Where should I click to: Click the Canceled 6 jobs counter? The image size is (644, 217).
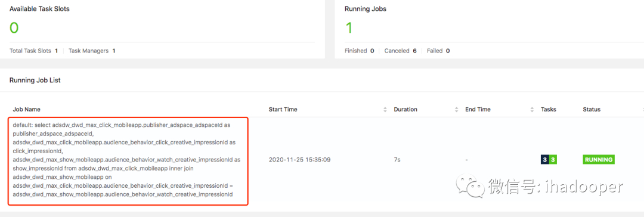(x=401, y=51)
